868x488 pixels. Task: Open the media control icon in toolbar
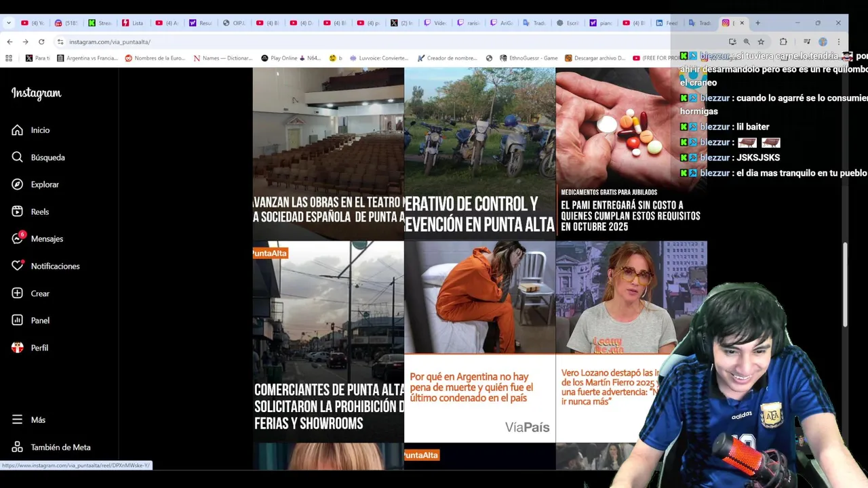pos(806,41)
